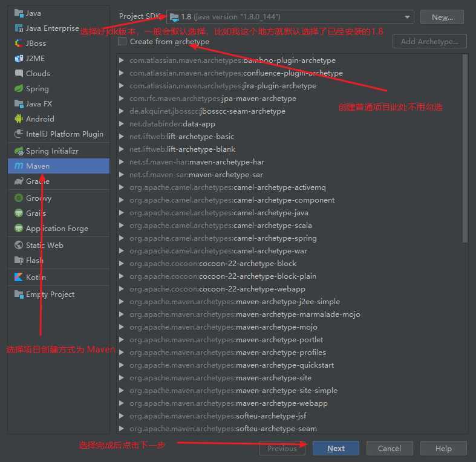Screen dimensions: 476x462
Task: Select maven-archetype-marmalade-mojo row
Action: click(289, 314)
